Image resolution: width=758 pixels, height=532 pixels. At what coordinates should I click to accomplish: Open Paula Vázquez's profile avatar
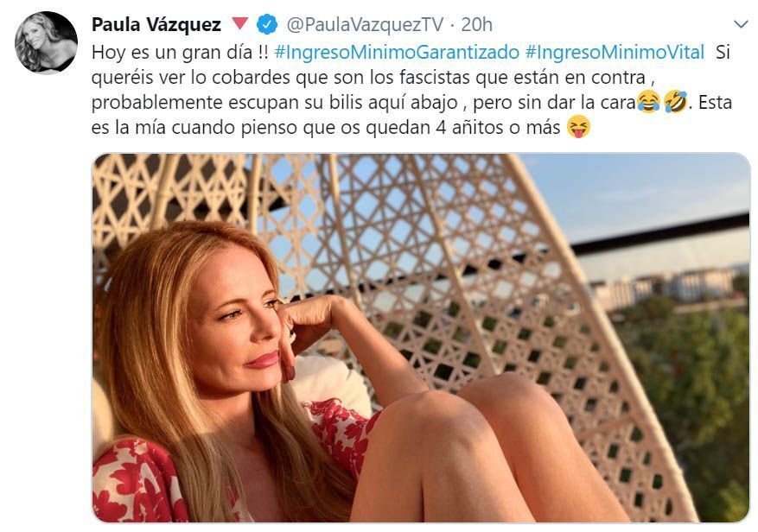tap(46, 42)
